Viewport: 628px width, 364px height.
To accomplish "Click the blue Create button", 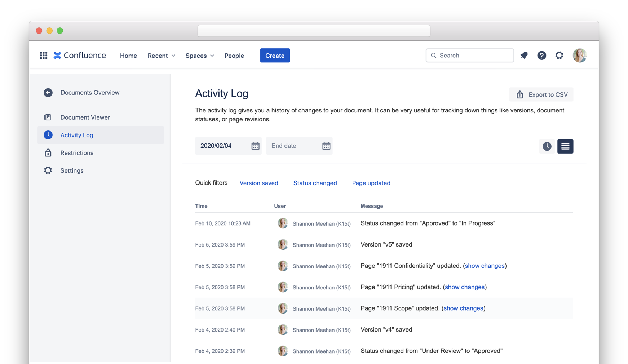I will click(x=275, y=56).
